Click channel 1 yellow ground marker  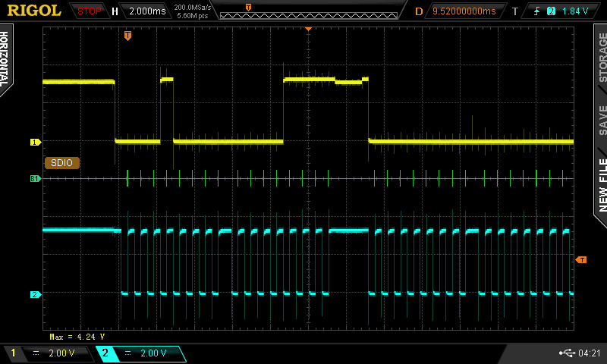pyautogui.click(x=35, y=143)
